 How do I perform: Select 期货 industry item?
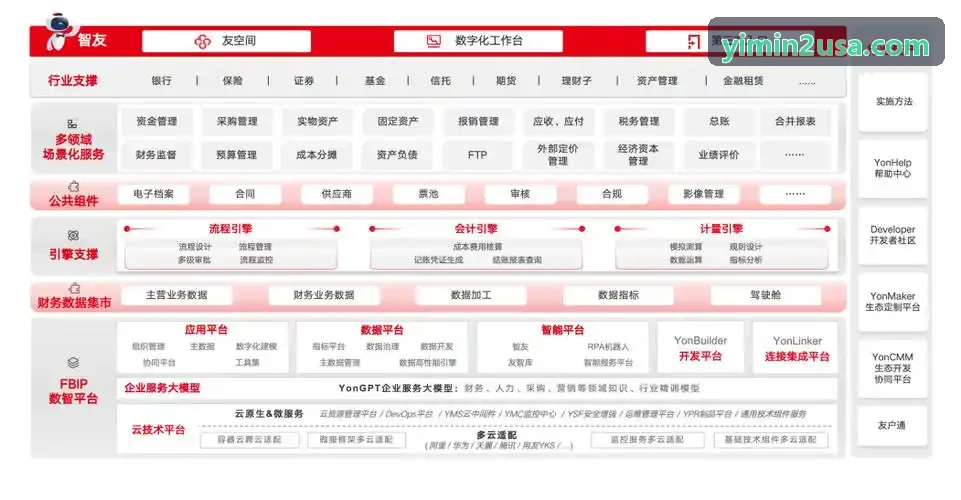click(506, 81)
